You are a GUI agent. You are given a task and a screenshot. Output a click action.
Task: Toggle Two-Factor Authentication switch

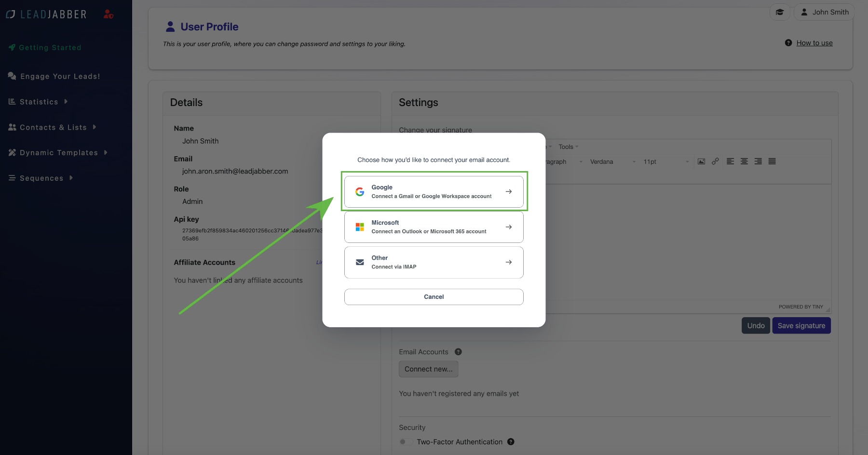tap(406, 442)
